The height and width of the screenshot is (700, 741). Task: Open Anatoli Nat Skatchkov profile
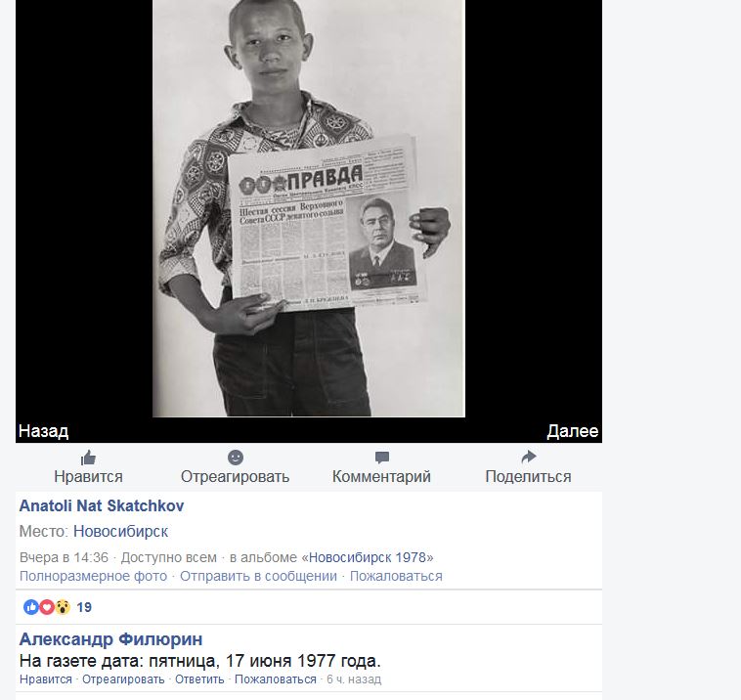[x=102, y=505]
